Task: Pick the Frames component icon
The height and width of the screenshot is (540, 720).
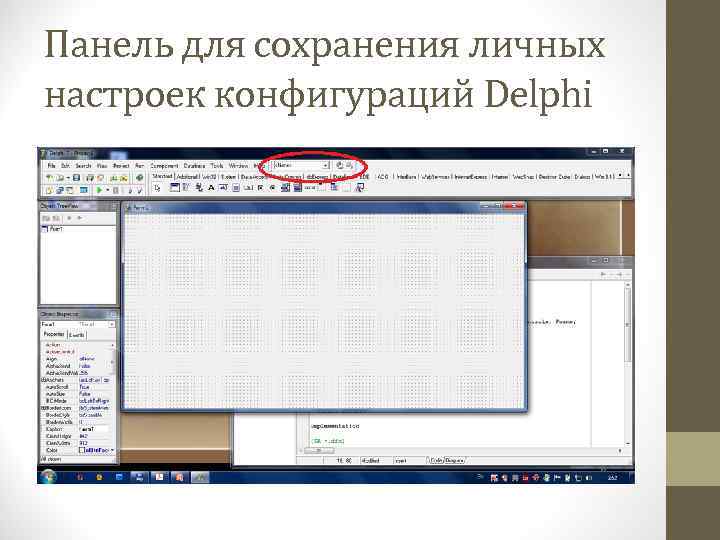Action: tap(174, 187)
